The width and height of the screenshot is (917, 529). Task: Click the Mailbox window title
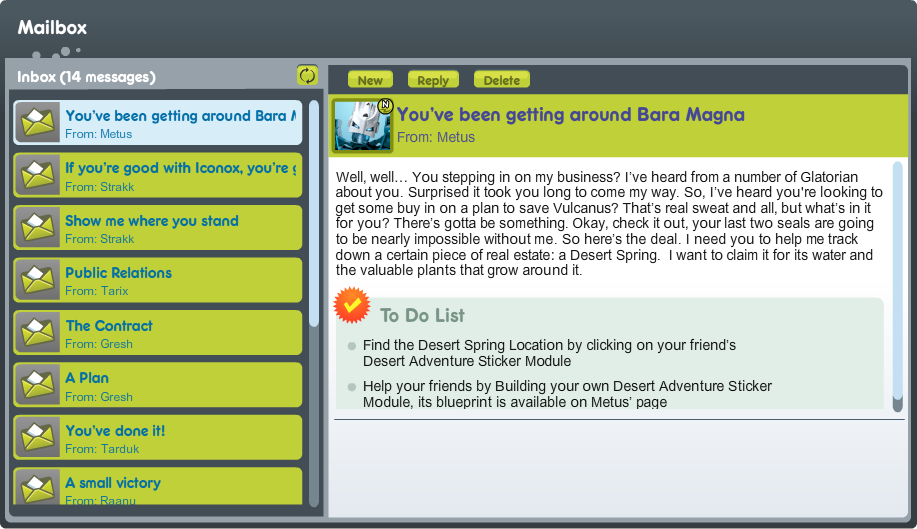pyautogui.click(x=52, y=27)
